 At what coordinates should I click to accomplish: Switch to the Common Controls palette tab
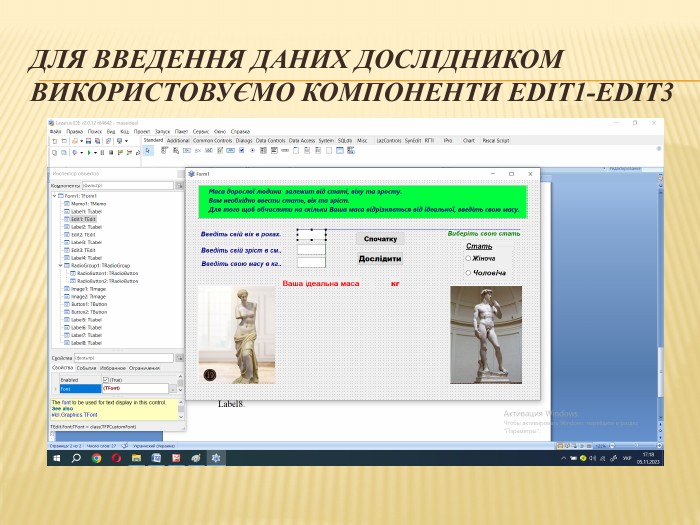(x=212, y=141)
